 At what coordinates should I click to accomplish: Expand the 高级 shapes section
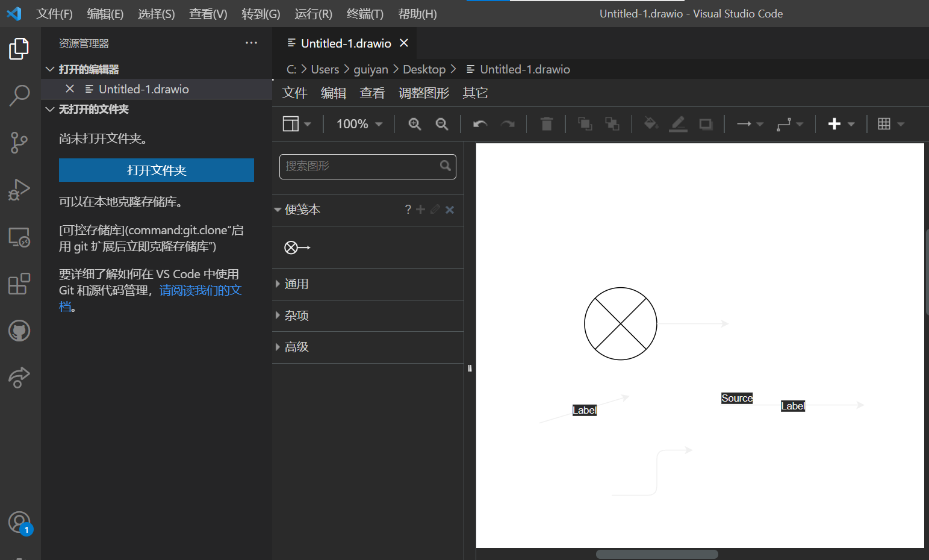[296, 347]
